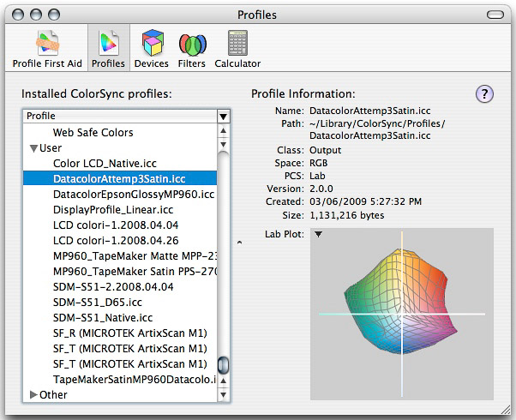Click the profile list scrollbar up arrow
The width and height of the screenshot is (516, 420).
[223, 131]
